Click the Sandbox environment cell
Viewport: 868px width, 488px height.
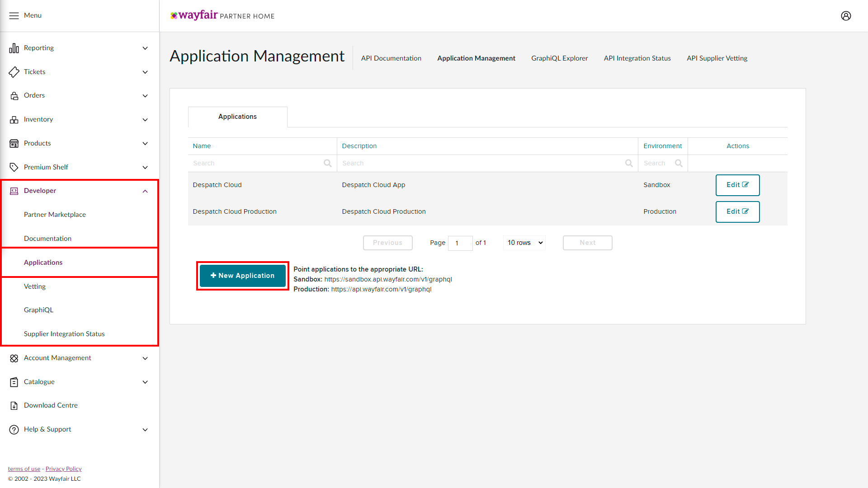[656, 185]
